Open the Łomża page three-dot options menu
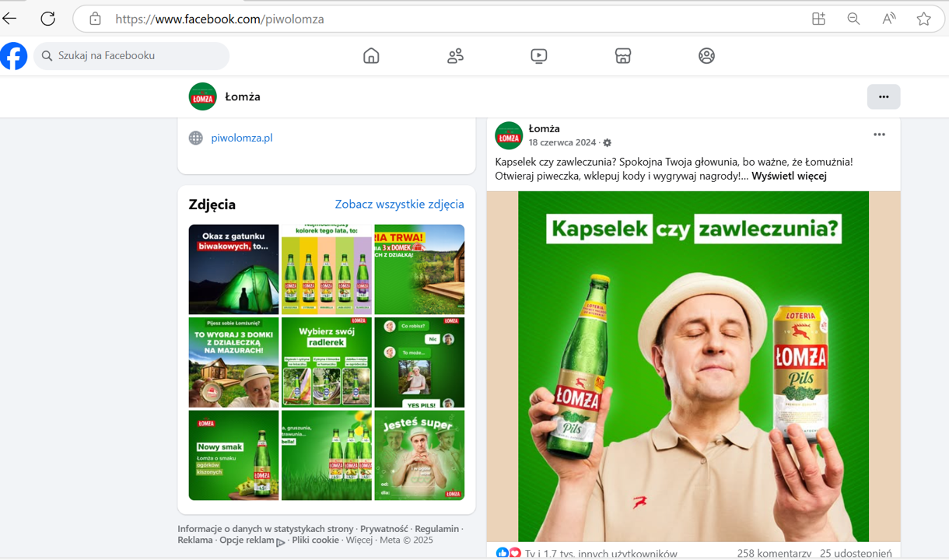The width and height of the screenshot is (949, 560). pyautogui.click(x=884, y=96)
